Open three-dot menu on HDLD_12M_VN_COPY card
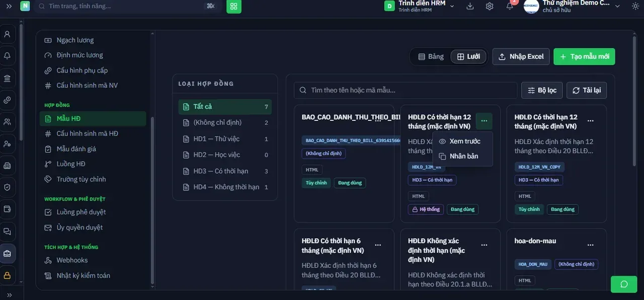Image resolution: width=644 pixels, height=300 pixels. pyautogui.click(x=591, y=121)
